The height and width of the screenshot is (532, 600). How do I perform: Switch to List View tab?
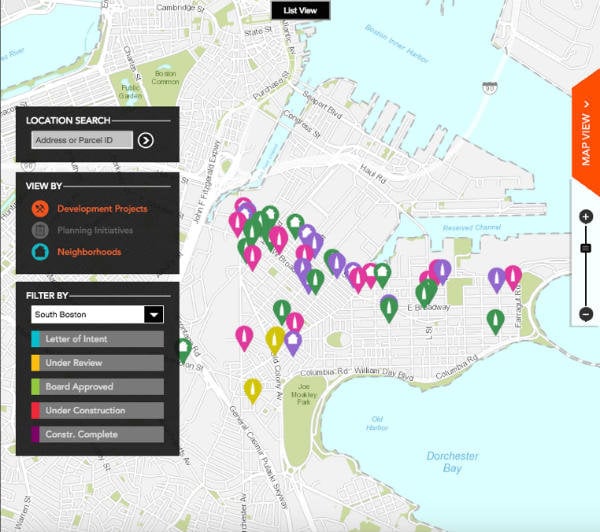click(300, 10)
